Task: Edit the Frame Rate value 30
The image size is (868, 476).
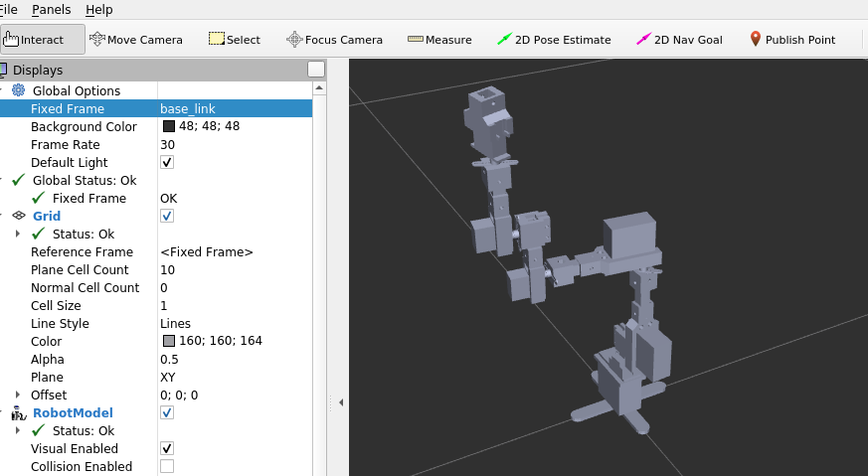Action: [x=236, y=144]
